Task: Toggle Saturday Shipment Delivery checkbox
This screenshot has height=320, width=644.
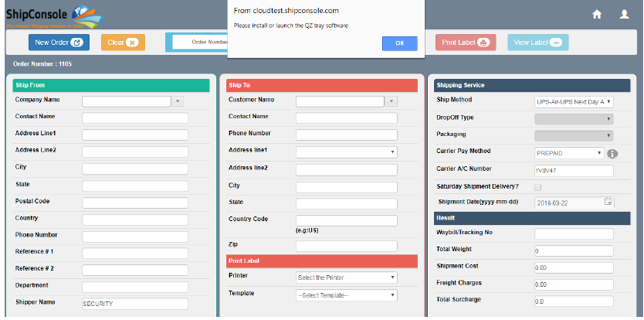Action: pos(538,187)
